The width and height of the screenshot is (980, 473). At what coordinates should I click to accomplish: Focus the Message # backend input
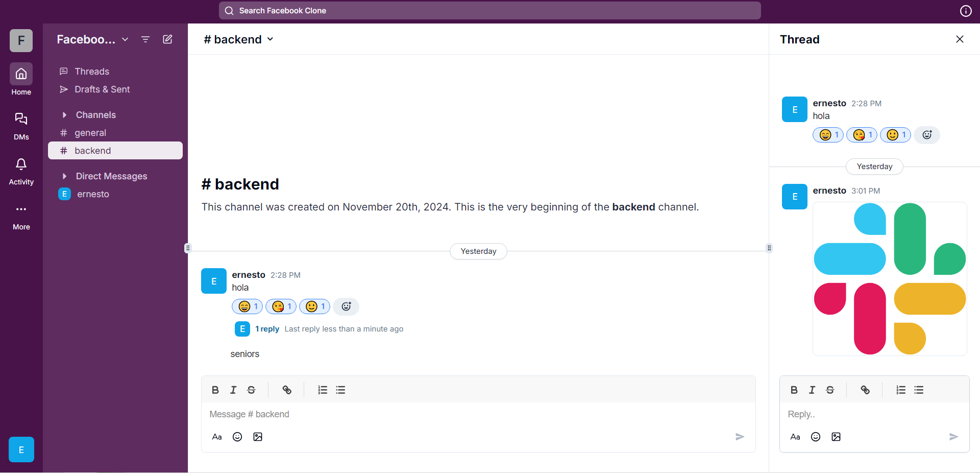pyautogui.click(x=478, y=414)
